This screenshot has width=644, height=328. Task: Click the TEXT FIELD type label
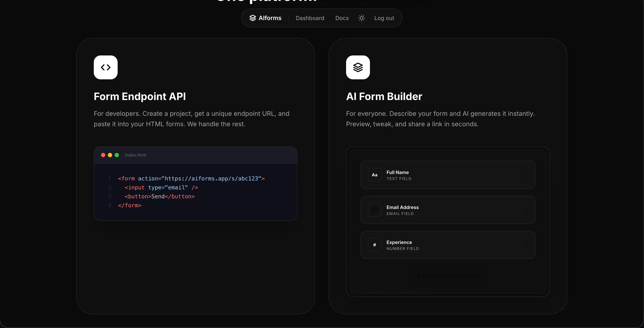tap(399, 179)
